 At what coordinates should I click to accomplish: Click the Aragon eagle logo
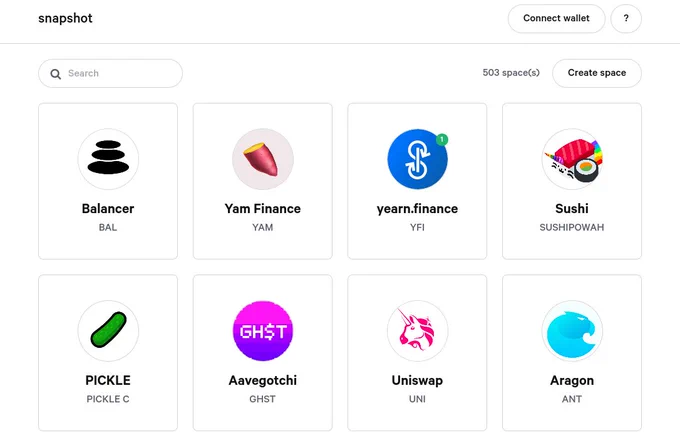572,330
